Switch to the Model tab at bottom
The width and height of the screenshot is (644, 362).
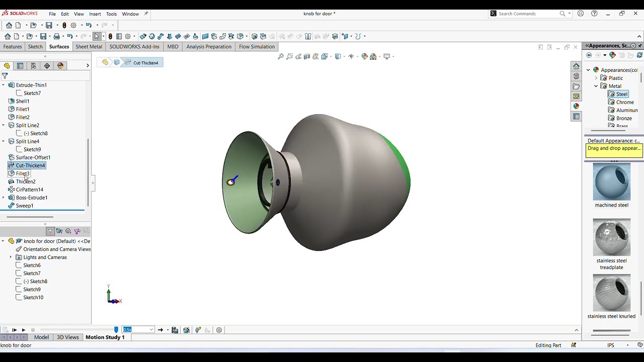pos(41,337)
